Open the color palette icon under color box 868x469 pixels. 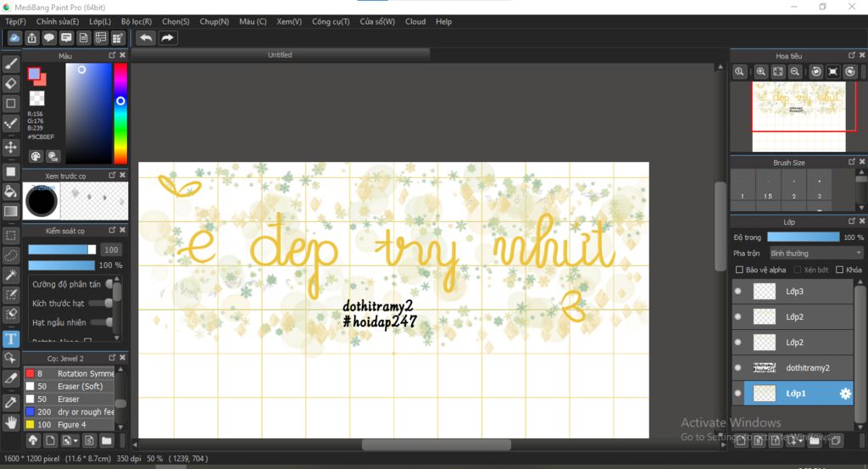pos(36,156)
